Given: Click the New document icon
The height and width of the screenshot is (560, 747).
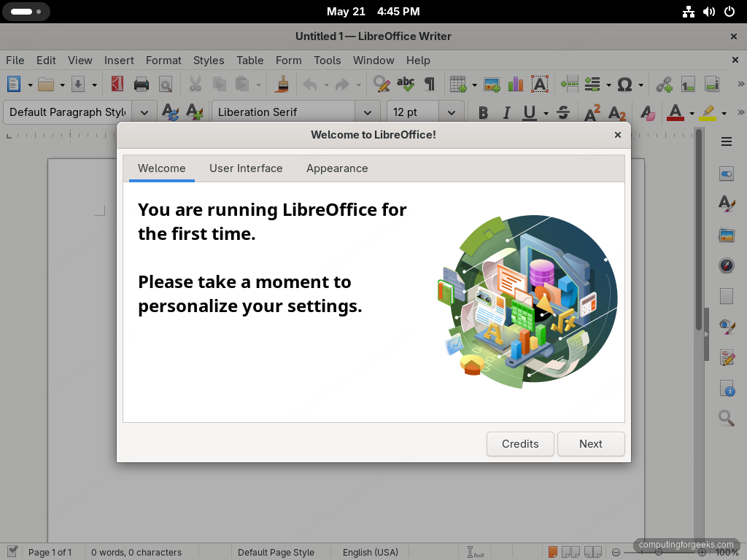Looking at the screenshot, I should [x=14, y=85].
